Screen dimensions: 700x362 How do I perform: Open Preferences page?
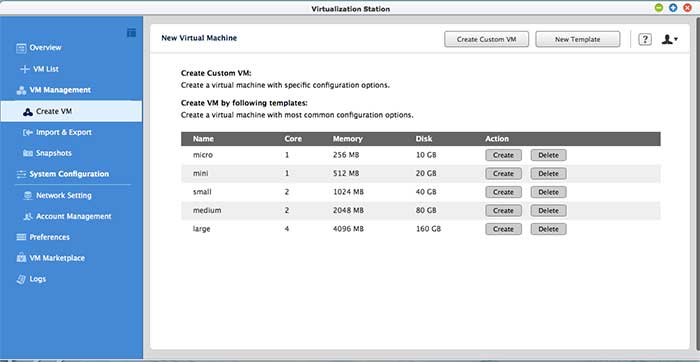(x=50, y=237)
